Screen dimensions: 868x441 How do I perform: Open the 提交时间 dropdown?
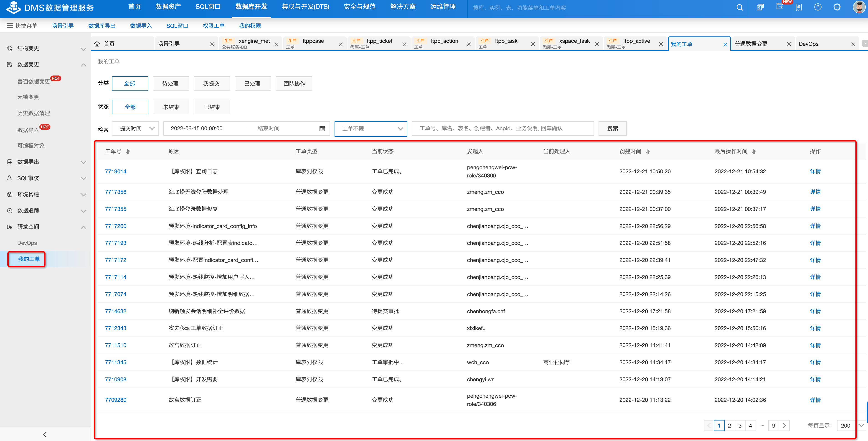135,128
